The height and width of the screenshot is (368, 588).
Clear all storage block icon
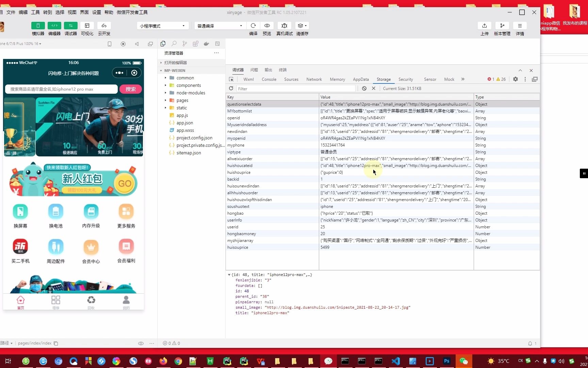click(x=364, y=88)
